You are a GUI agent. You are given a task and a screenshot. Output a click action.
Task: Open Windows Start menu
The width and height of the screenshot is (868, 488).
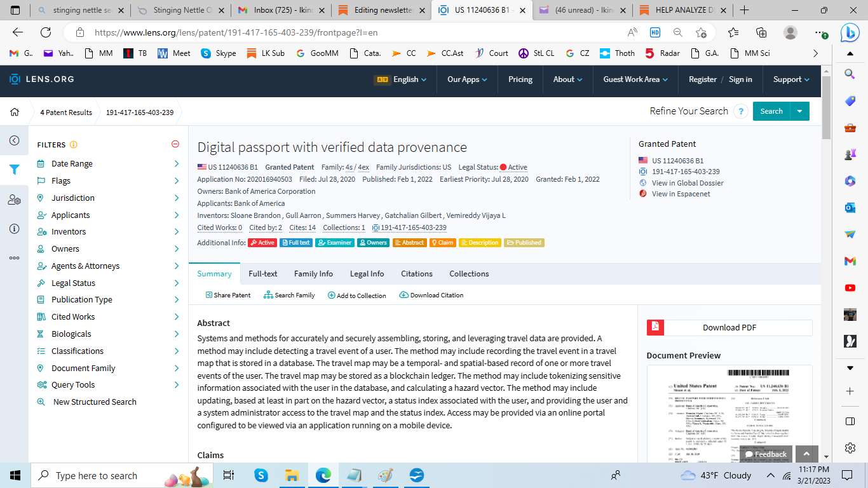tap(15, 475)
